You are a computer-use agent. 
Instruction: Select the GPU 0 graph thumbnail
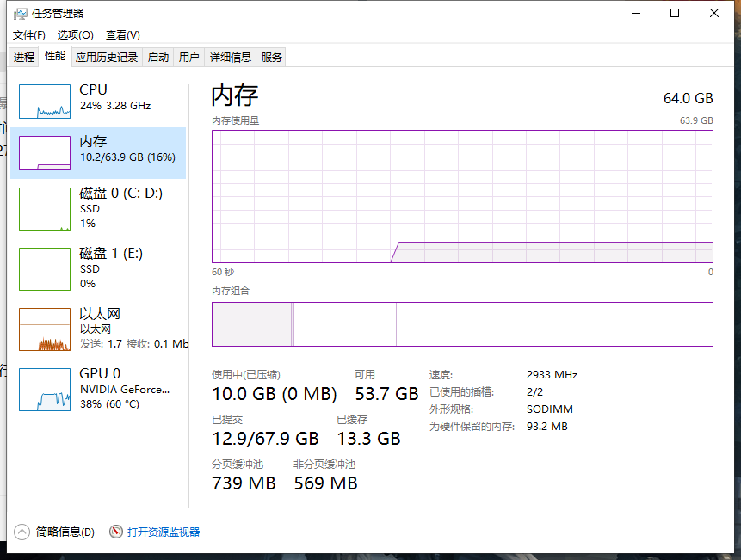pyautogui.click(x=45, y=390)
